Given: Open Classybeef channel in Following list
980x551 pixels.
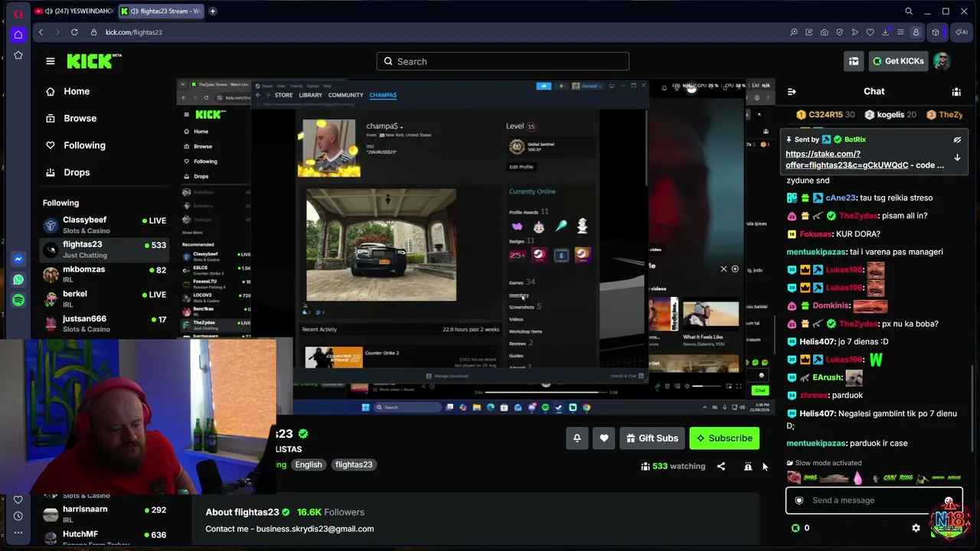Looking at the screenshot, I should pyautogui.click(x=104, y=225).
